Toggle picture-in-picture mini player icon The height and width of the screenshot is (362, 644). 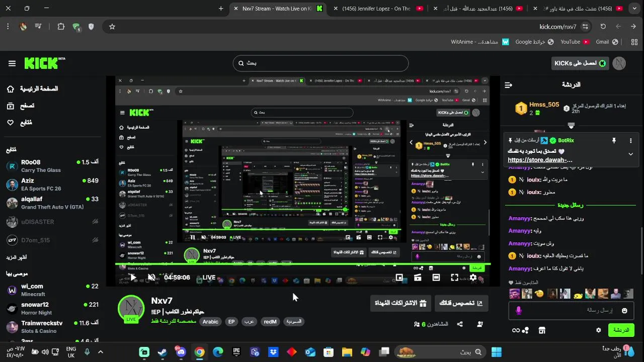pos(399,277)
